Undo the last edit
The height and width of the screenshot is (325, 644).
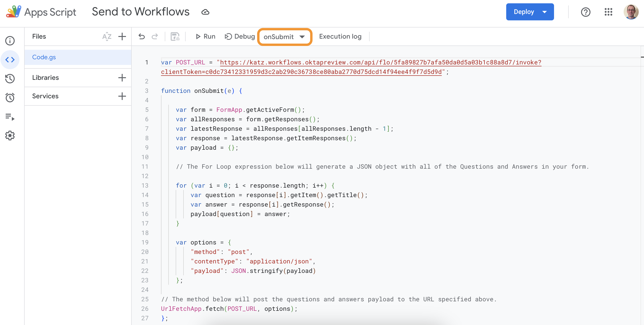[x=142, y=36]
